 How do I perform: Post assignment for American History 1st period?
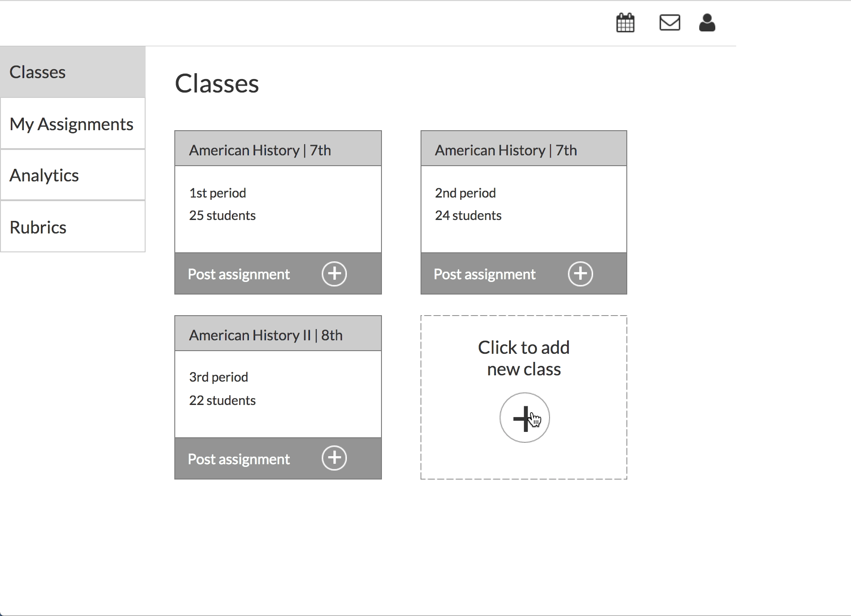click(x=239, y=273)
